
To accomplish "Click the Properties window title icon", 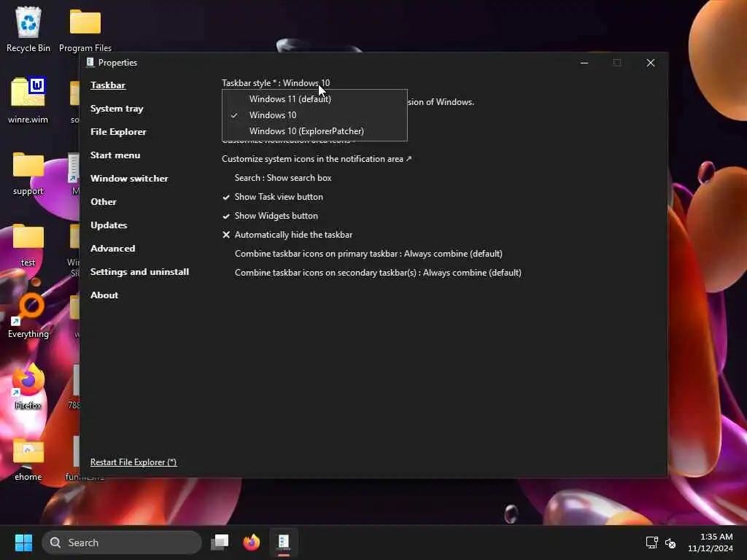I will 90,63.
